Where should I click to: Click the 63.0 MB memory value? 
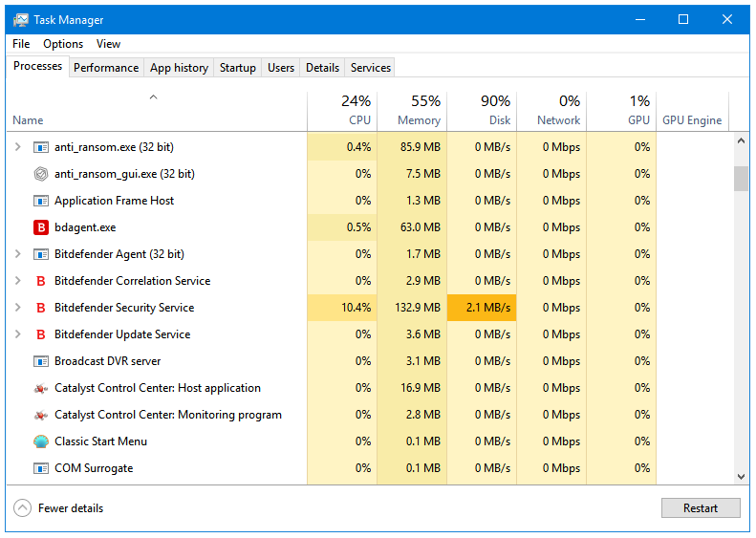420,227
